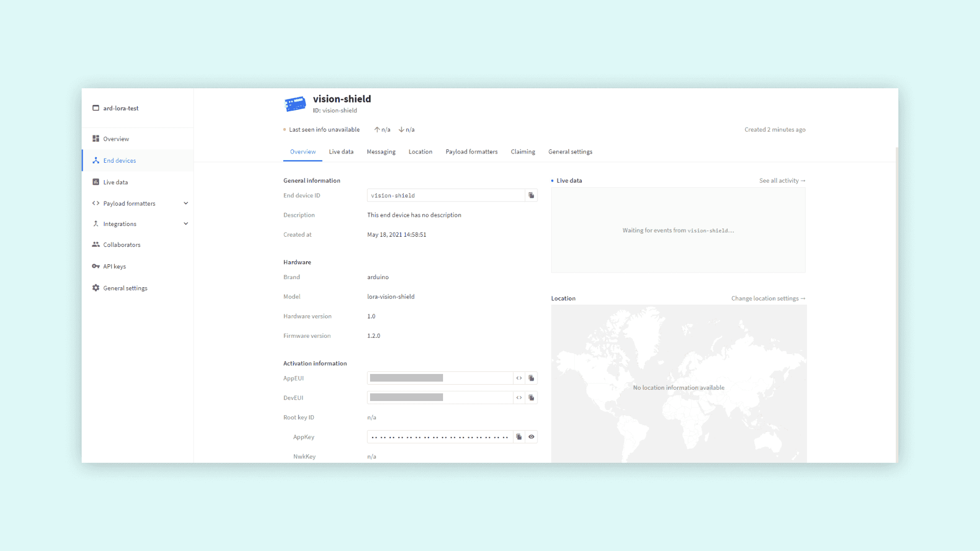Viewport: 980px width, 551px height.
Task: Click the vision-shield device board icon
Action: point(295,104)
